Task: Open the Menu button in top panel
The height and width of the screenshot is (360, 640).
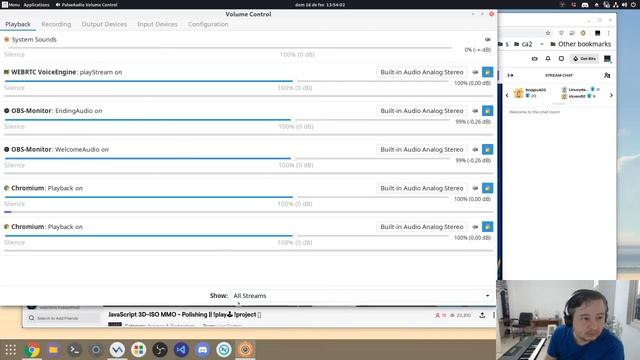Action: pyautogui.click(x=11, y=5)
